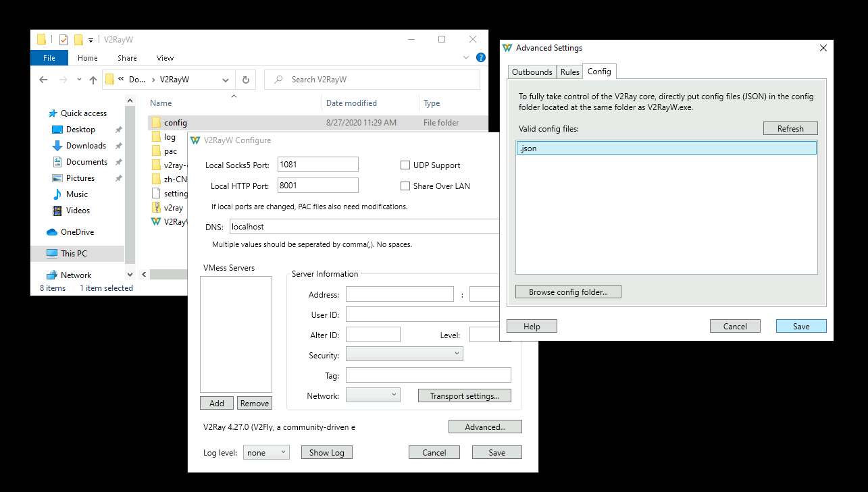Click Help in Advanced Settings

click(532, 326)
